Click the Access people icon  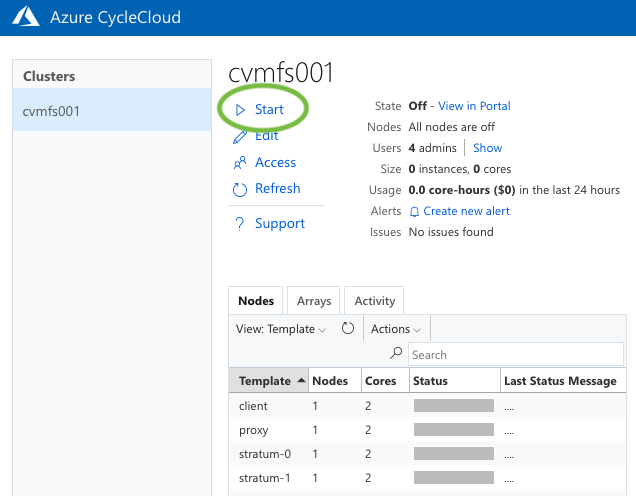pos(240,163)
